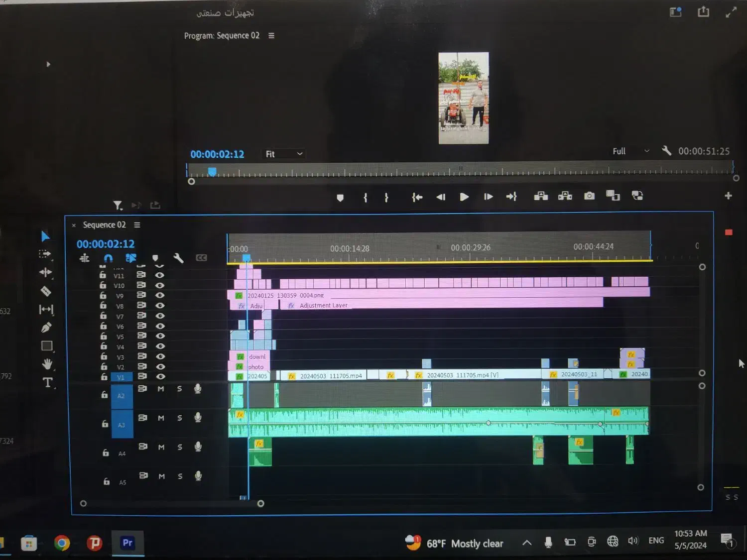The height and width of the screenshot is (560, 747).
Task: Select the Rectangle tool
Action: click(x=47, y=346)
